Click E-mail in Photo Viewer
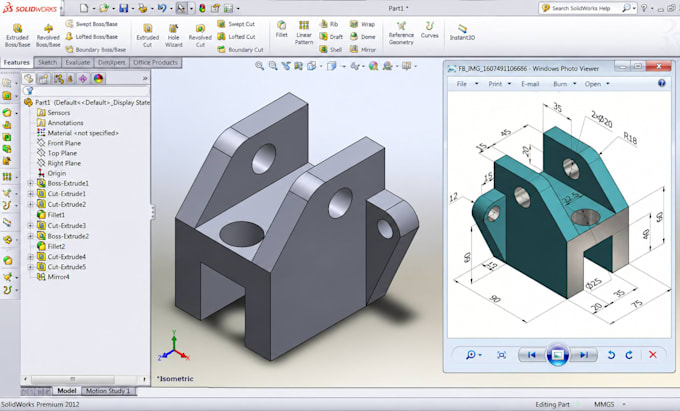The image size is (680, 411). 530,84
